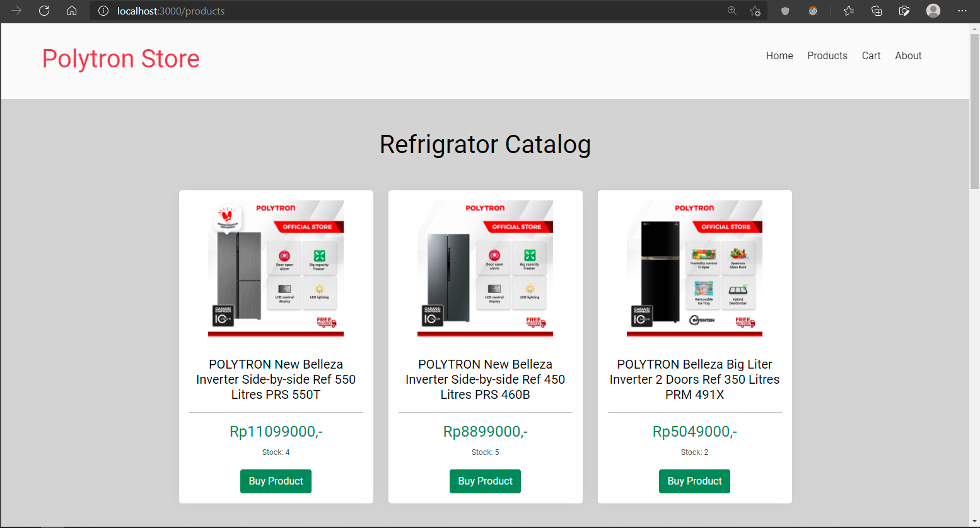Open Products in the navigation bar
The width and height of the screenshot is (980, 528).
point(827,55)
